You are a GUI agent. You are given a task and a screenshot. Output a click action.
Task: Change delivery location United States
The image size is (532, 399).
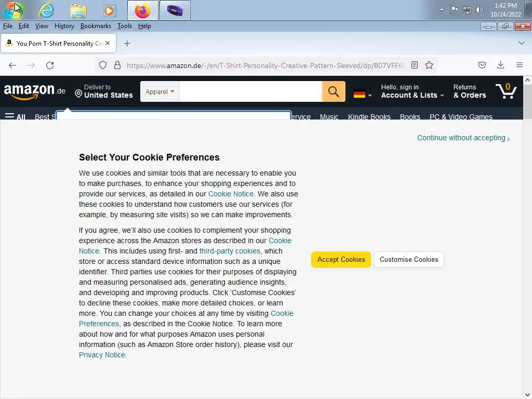pyautogui.click(x=104, y=91)
